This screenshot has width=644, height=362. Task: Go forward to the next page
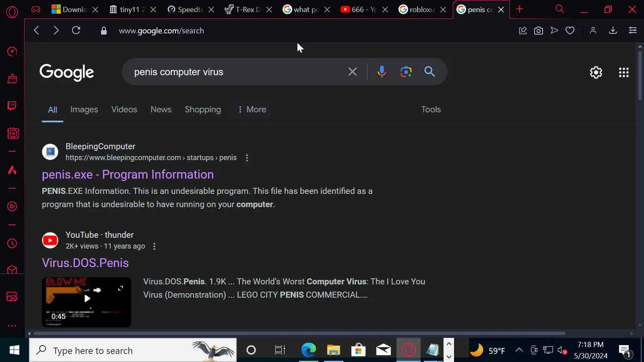coord(56,30)
